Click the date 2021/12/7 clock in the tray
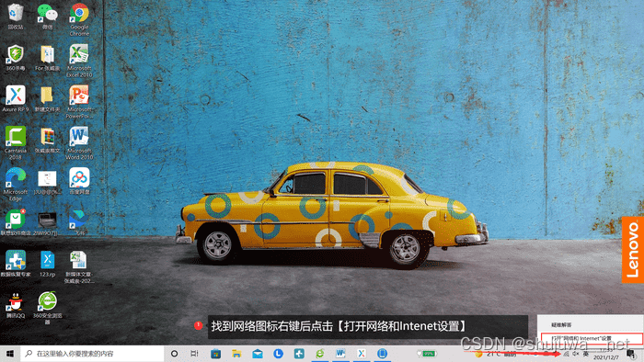Viewport: 644px width, 362px height. click(x=605, y=354)
